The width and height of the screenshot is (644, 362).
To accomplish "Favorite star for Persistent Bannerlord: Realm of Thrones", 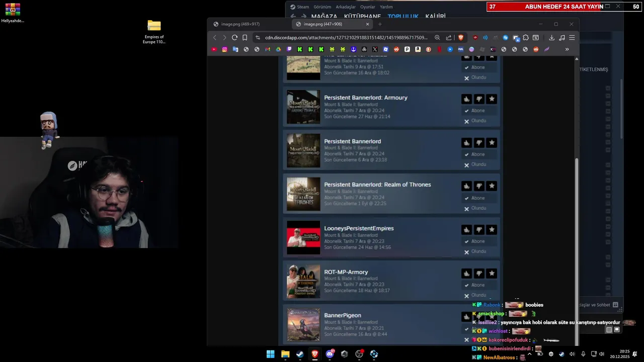I will (492, 186).
